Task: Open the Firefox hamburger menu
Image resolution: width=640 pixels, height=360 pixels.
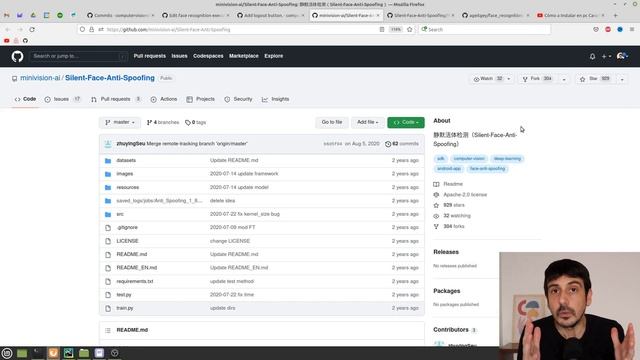Action: 632,29
